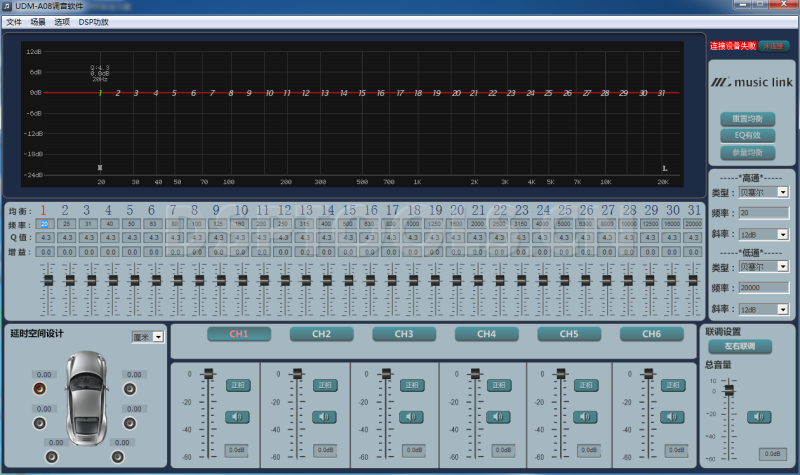The width and height of the screenshot is (800, 475).
Task: Open the 场景 menu
Action: pos(38,22)
